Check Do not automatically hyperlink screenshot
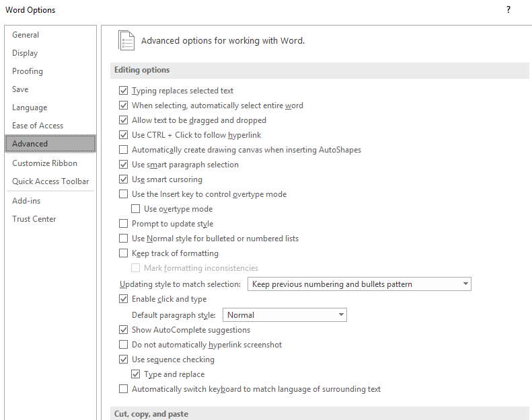The image size is (532, 420). click(x=124, y=345)
